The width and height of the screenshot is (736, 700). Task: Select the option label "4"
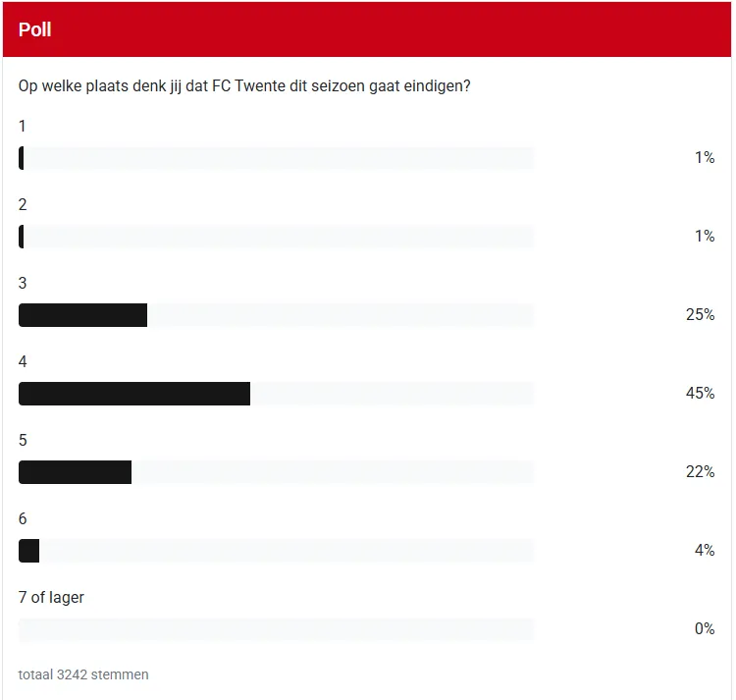pyautogui.click(x=23, y=361)
